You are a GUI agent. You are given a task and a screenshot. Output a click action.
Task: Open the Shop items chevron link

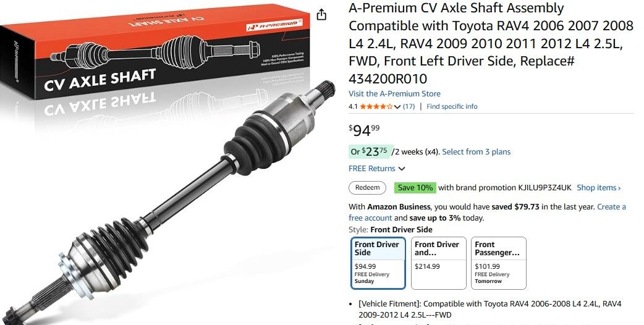click(599, 188)
